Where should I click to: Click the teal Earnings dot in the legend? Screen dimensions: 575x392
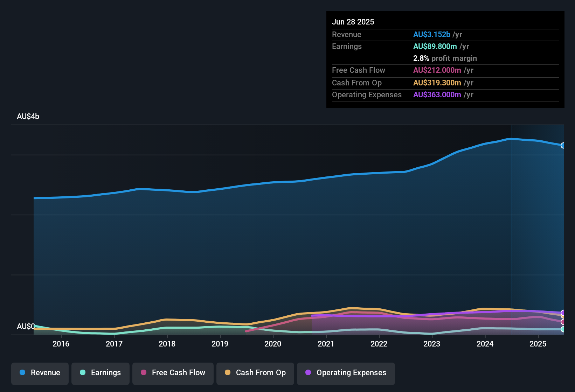tap(83, 373)
